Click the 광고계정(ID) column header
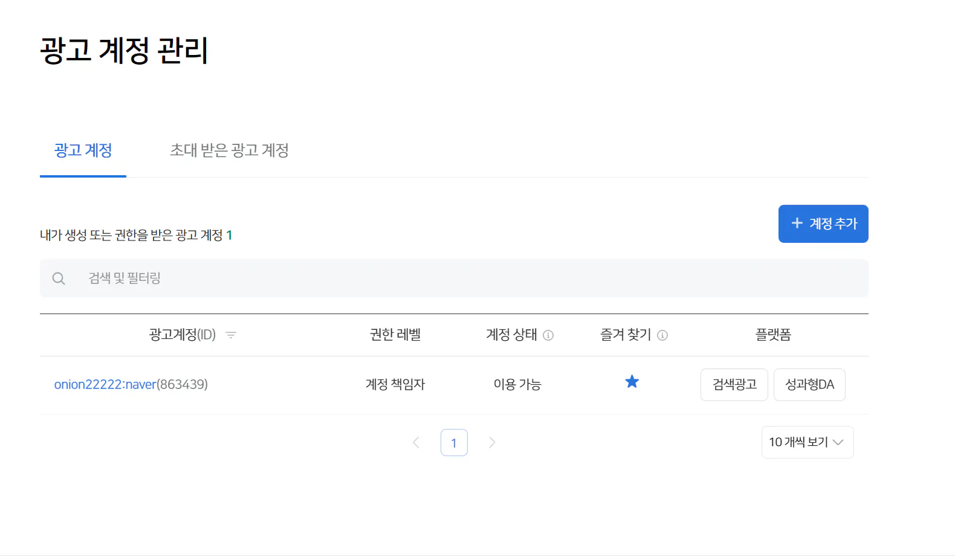This screenshot has height=560, width=955. pos(182,335)
